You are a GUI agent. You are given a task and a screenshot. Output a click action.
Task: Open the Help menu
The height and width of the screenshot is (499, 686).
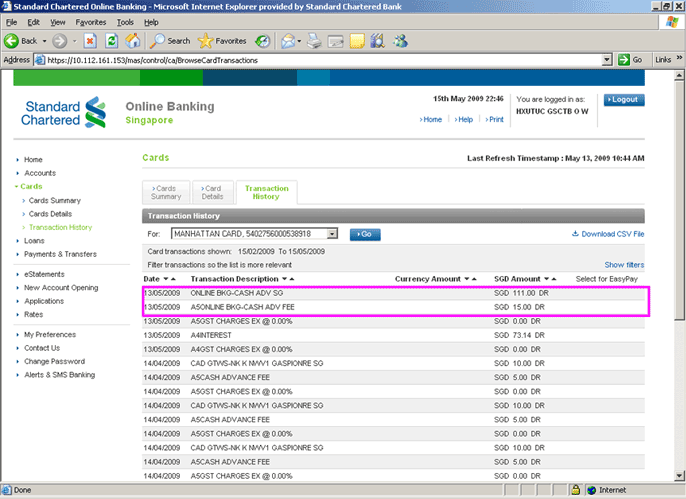pos(151,22)
